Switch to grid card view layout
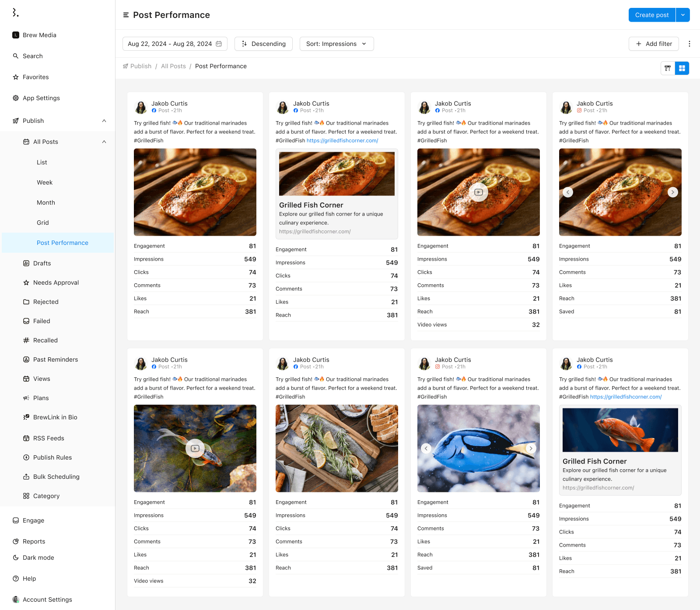Image resolution: width=700 pixels, height=610 pixels. tap(682, 68)
